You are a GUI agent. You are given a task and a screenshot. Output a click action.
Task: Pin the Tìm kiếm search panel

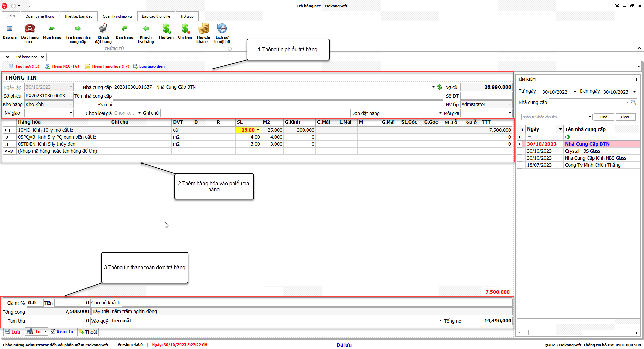636,79
